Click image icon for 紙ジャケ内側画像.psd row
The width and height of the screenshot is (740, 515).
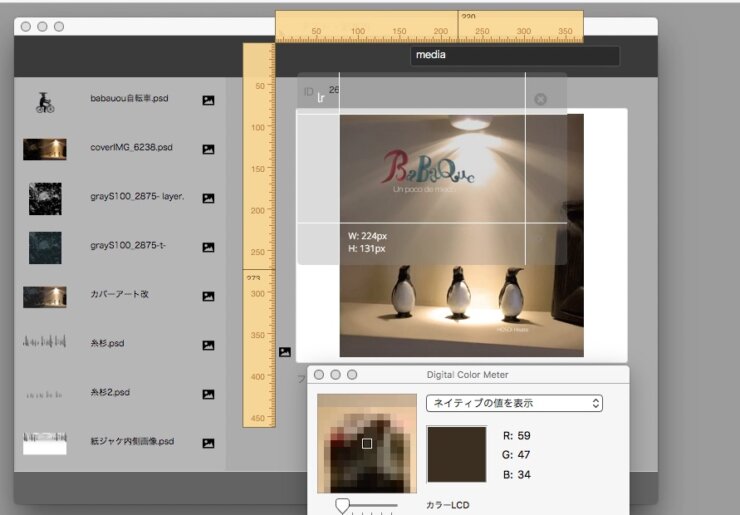click(208, 443)
